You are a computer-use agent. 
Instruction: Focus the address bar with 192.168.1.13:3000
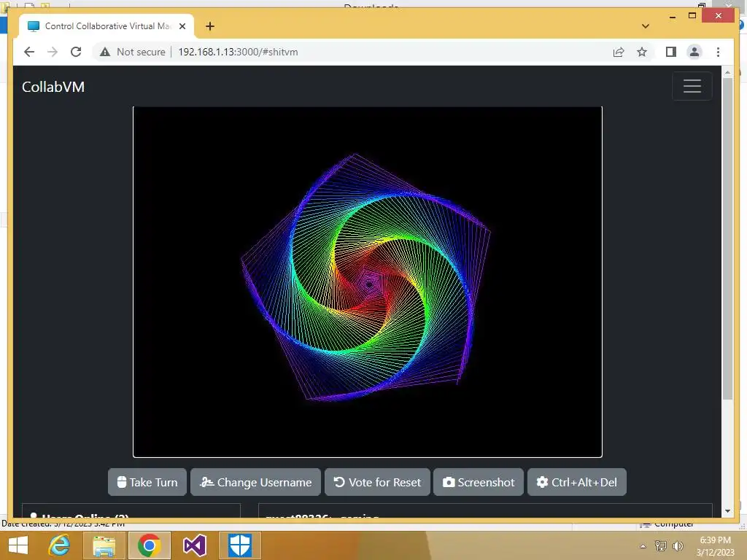coord(238,52)
